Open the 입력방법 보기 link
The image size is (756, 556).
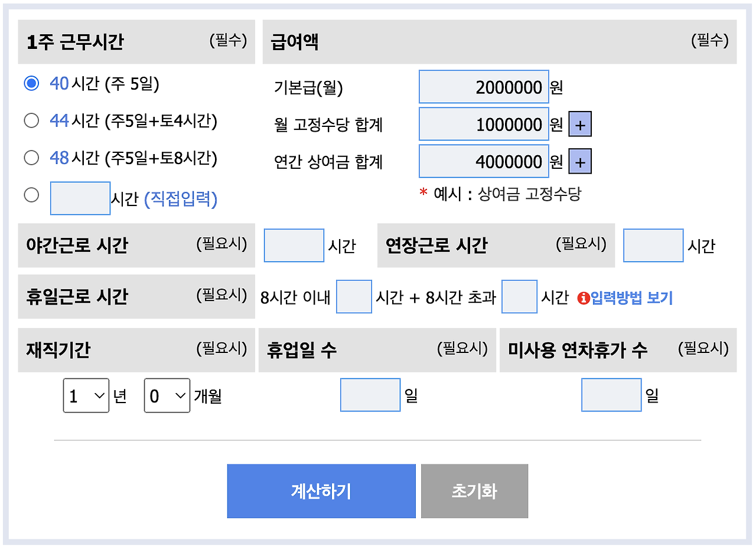[x=631, y=298]
